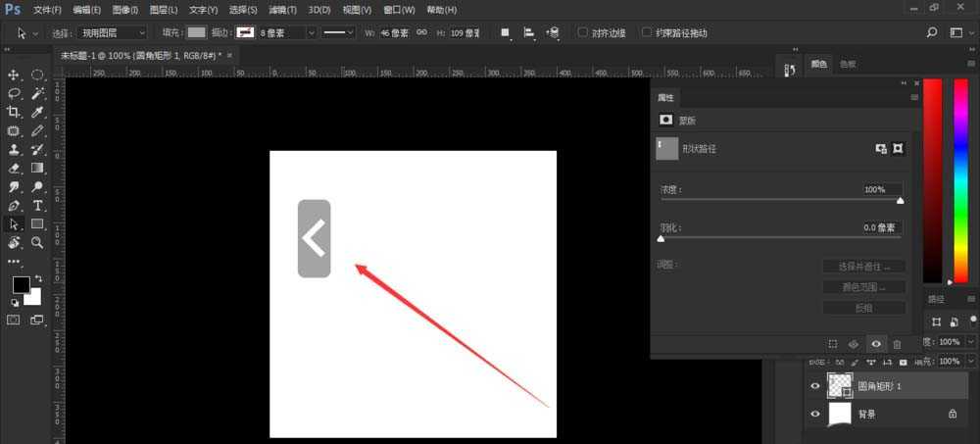Select the Crop tool
The width and height of the screenshot is (980, 444).
coord(14,112)
